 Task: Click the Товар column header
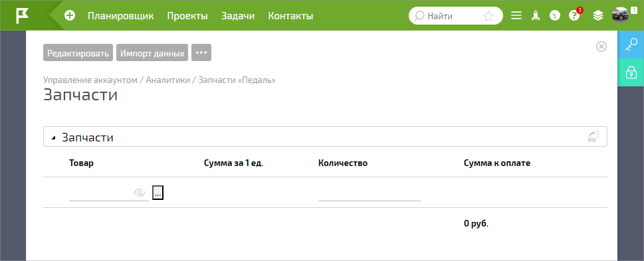81,163
